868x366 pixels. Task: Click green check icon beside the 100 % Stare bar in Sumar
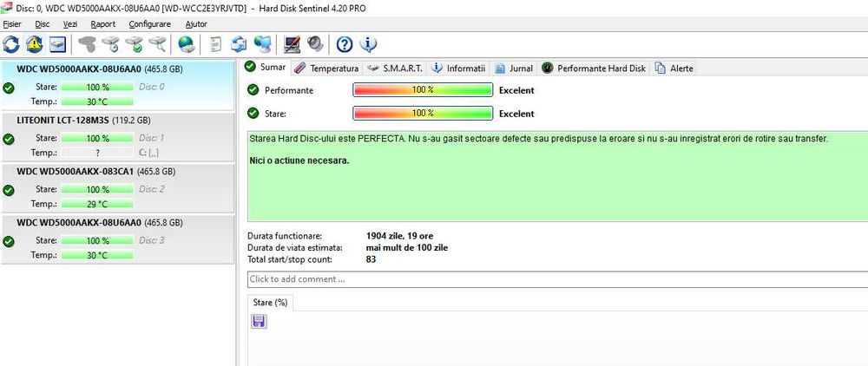[253, 113]
